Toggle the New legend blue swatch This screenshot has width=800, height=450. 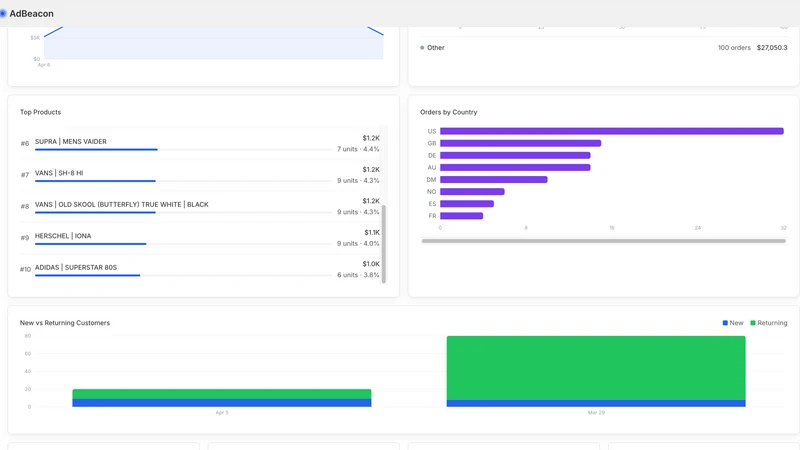(725, 323)
